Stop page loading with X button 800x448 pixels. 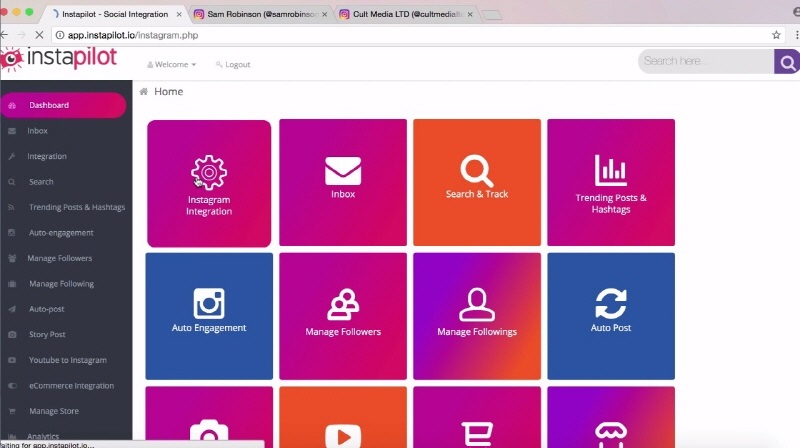pyautogui.click(x=39, y=35)
